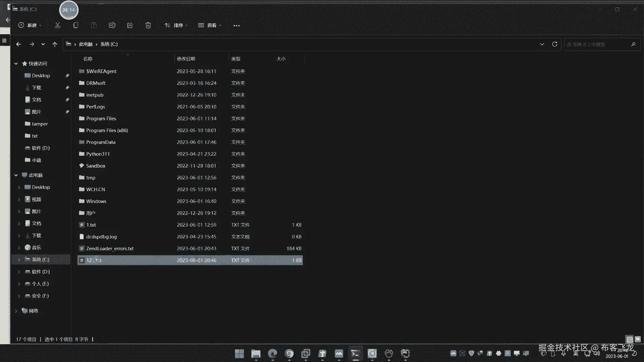
Task: Refresh the current folder view
Action: (554, 44)
